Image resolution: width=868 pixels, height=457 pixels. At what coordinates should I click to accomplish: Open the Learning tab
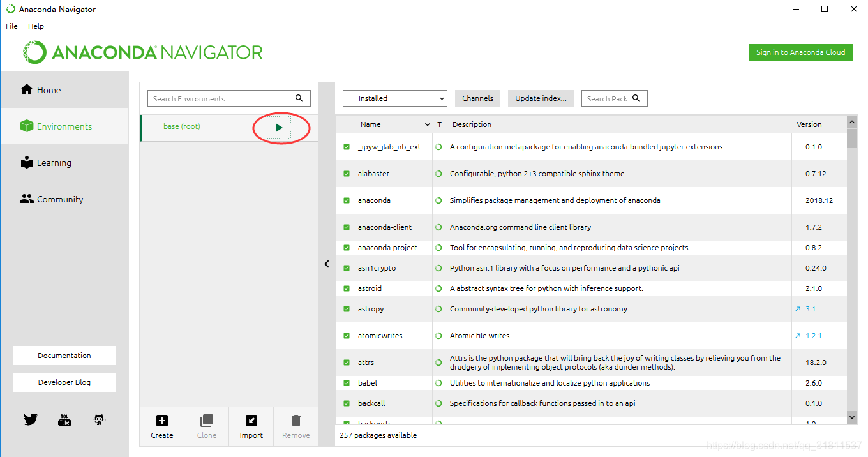(64, 163)
